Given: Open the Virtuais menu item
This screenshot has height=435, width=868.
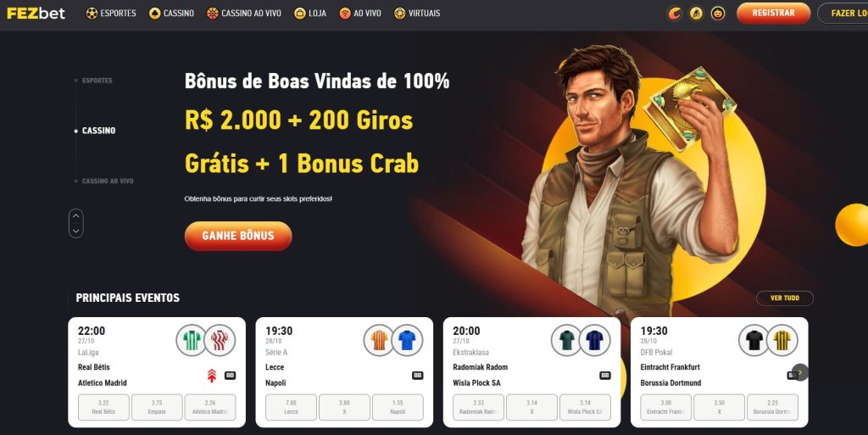Looking at the screenshot, I should point(417,13).
